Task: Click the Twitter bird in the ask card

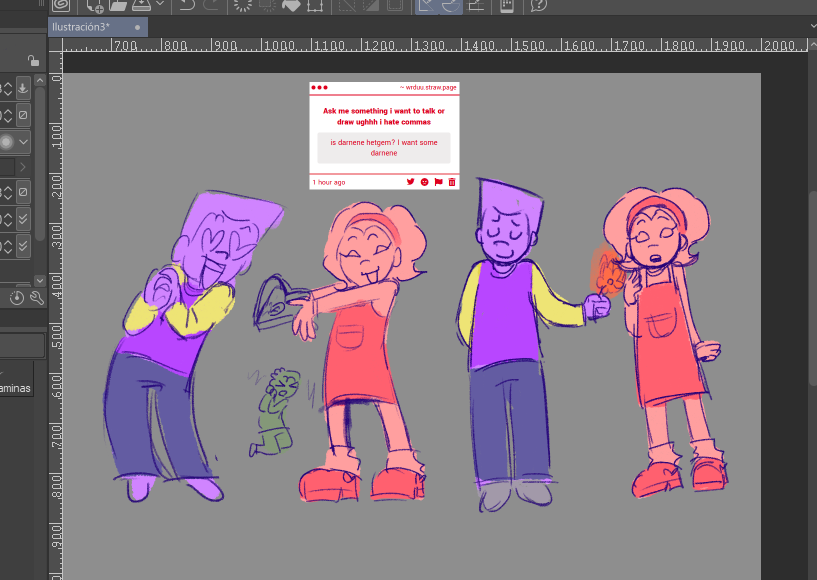Action: [x=411, y=182]
